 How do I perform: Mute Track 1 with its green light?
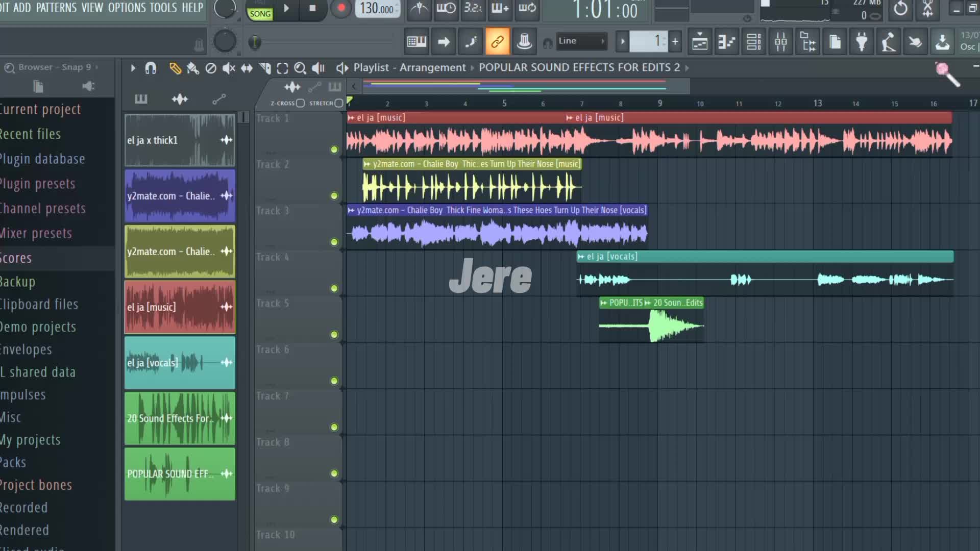(x=334, y=149)
